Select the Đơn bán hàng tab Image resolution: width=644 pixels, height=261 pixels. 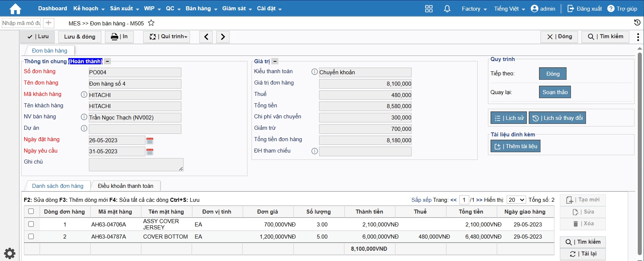coord(50,51)
